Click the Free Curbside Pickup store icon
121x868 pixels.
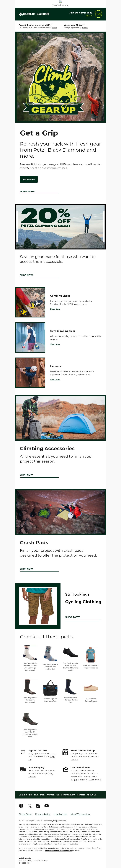(65, 752)
